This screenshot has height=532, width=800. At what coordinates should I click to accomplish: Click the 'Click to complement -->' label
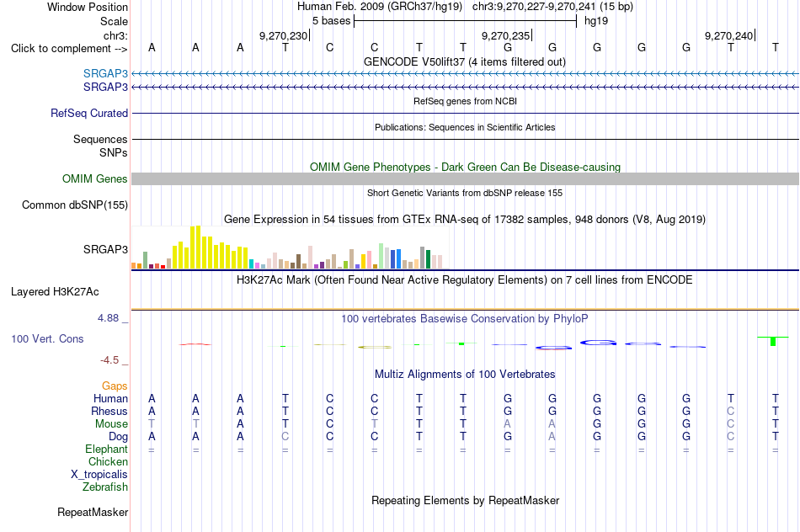click(x=69, y=49)
